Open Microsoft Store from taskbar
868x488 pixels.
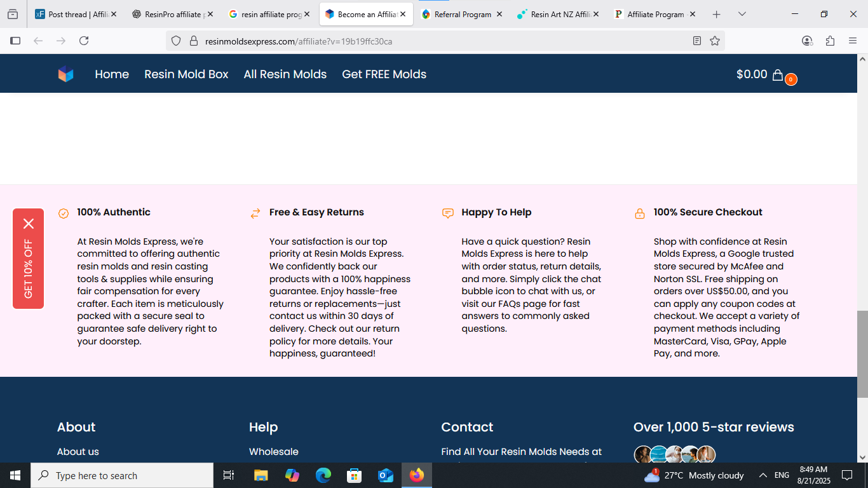click(355, 475)
